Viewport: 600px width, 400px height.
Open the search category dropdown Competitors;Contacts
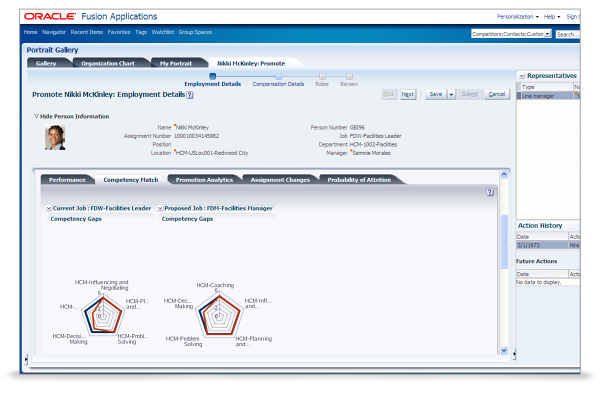pos(511,34)
